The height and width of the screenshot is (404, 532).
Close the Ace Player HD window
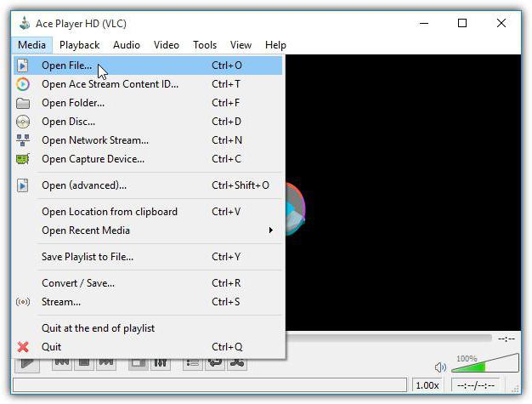coord(501,23)
